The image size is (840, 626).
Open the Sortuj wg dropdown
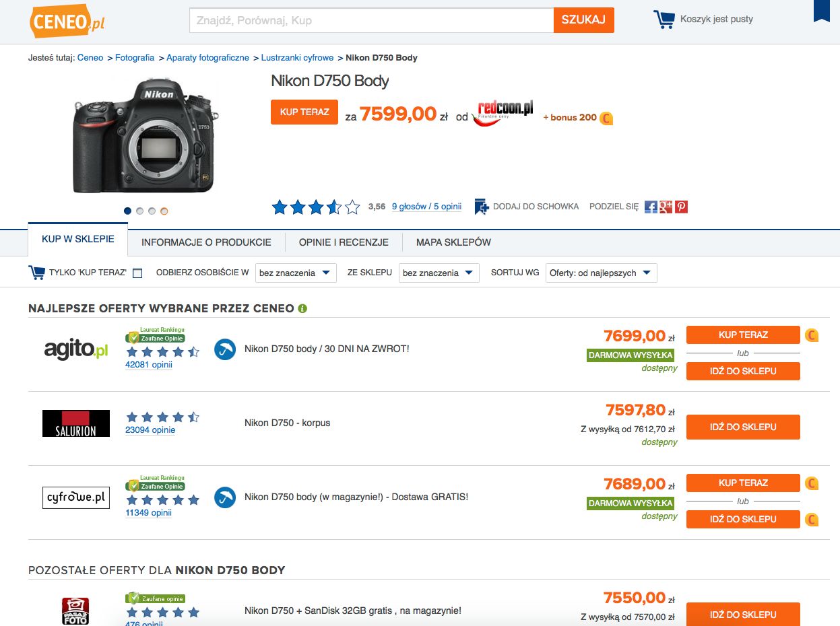(x=601, y=273)
